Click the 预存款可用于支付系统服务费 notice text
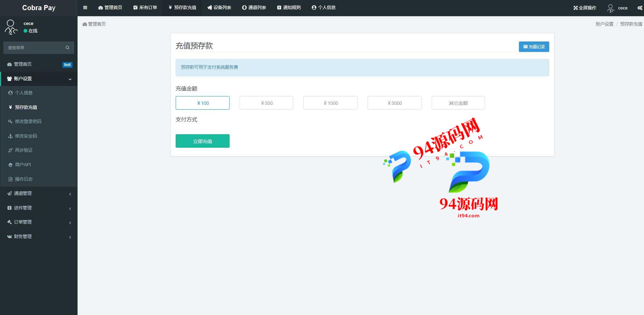The width and height of the screenshot is (644, 315). (x=209, y=67)
